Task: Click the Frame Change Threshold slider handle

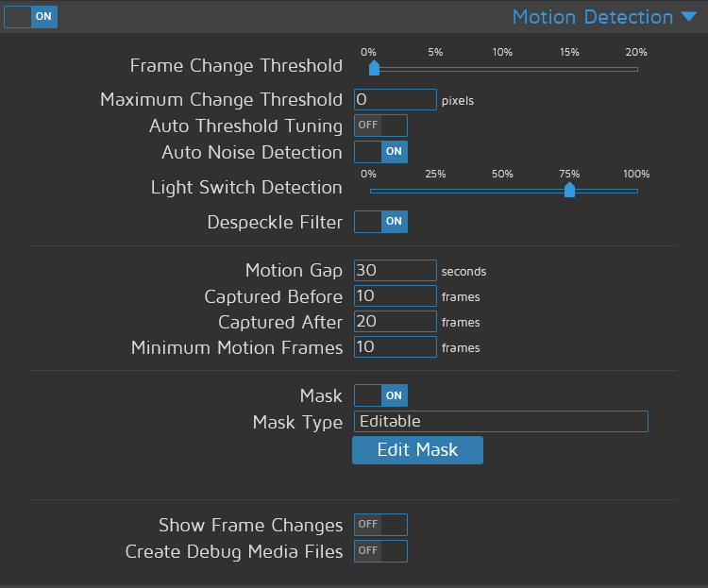Action: (375, 68)
